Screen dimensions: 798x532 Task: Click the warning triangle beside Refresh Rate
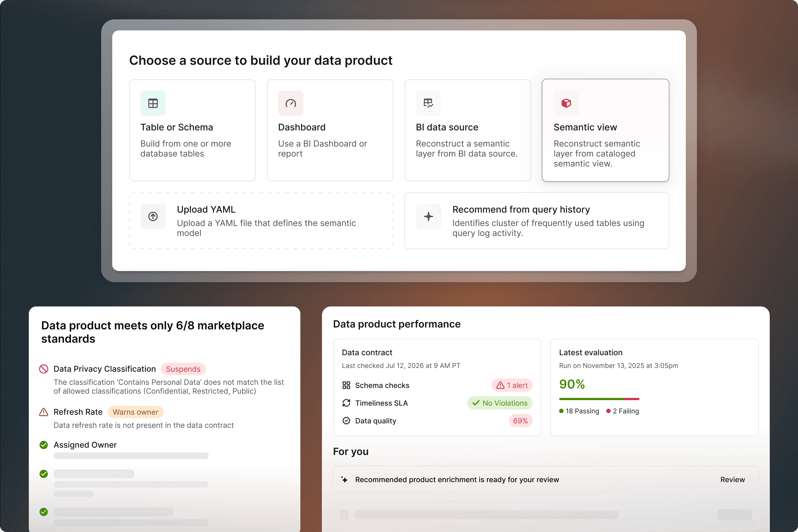coord(44,412)
